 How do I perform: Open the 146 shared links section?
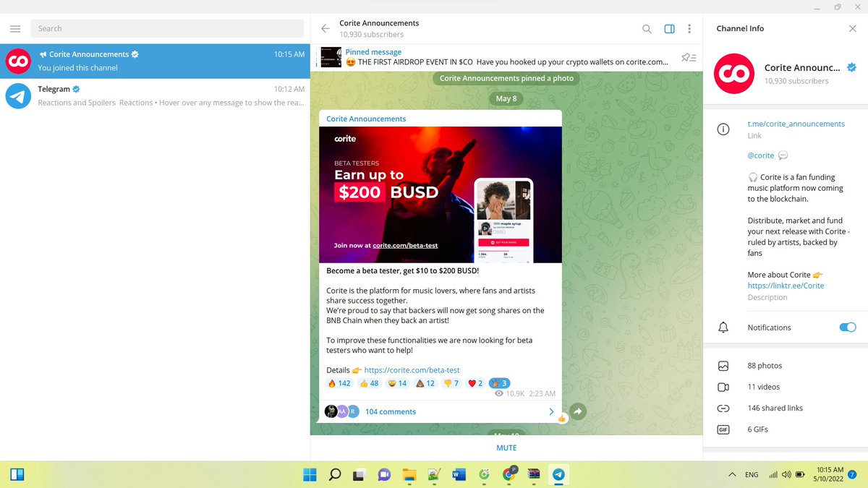click(785, 408)
